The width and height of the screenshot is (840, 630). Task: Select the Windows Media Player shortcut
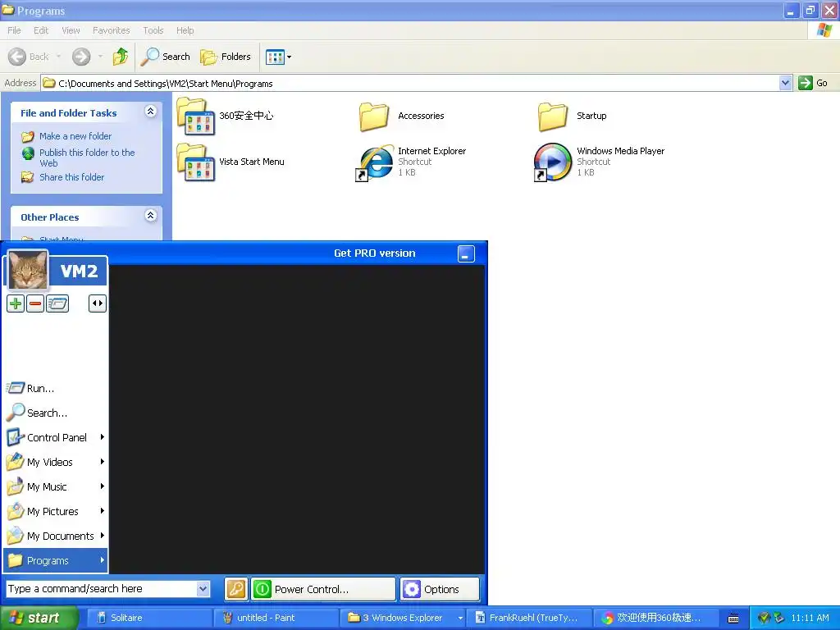[x=599, y=162]
